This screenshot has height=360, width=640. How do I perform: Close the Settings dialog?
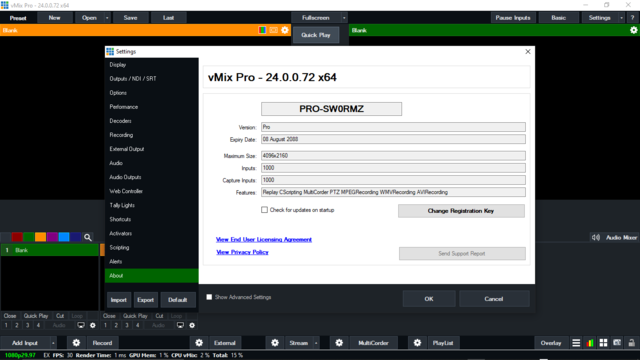pyautogui.click(x=528, y=51)
